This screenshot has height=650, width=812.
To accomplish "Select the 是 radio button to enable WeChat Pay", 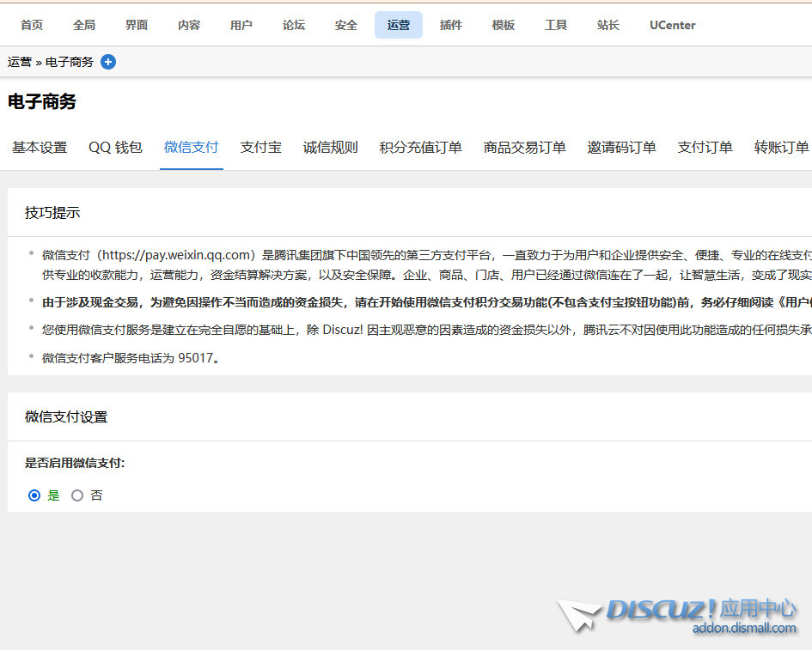I will [34, 495].
